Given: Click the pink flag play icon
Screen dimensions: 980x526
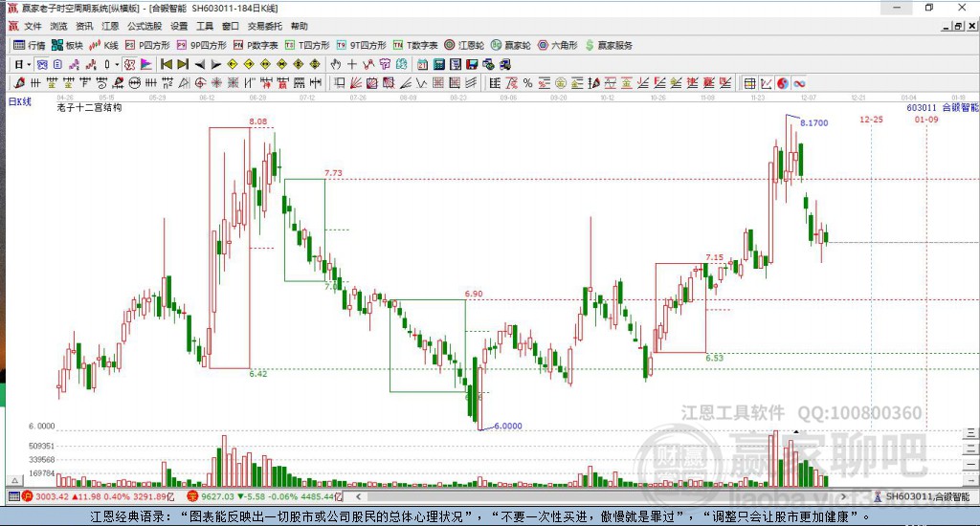Looking at the screenshot, I should click(145, 64).
